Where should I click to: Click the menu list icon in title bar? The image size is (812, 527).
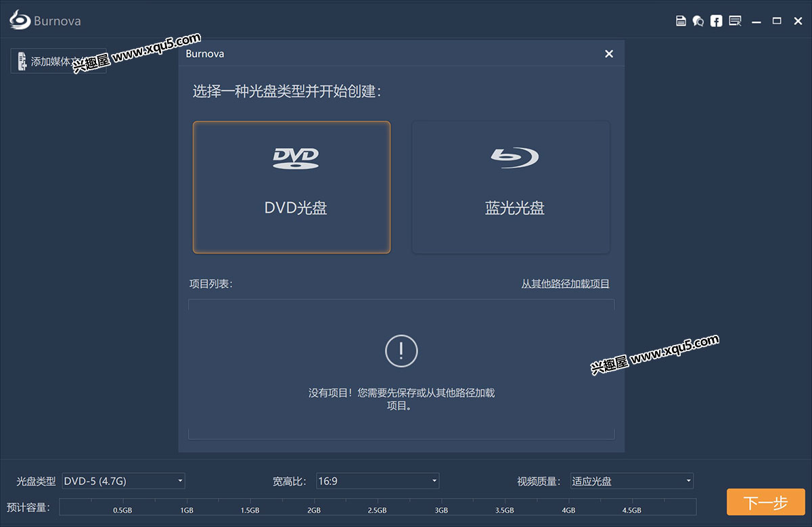(735, 21)
